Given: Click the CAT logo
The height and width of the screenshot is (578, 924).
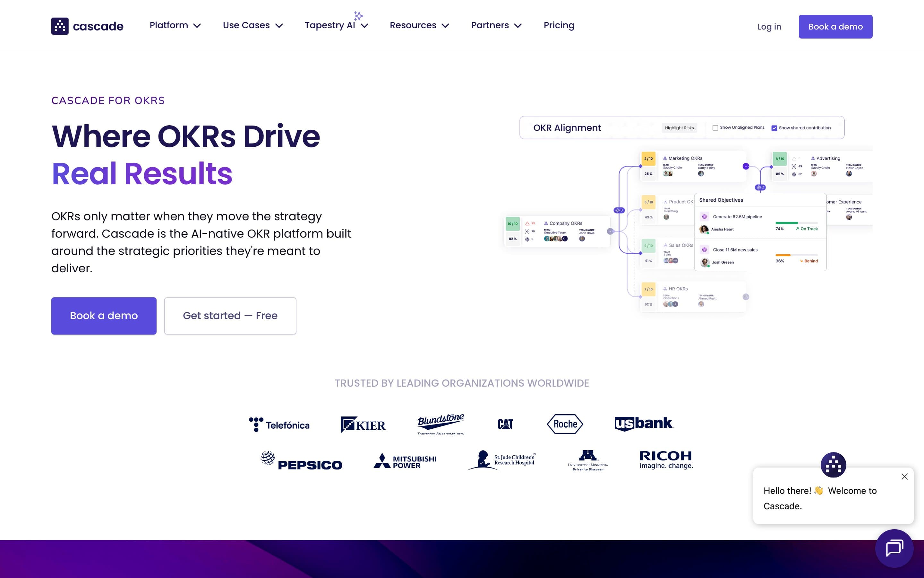Looking at the screenshot, I should [505, 424].
